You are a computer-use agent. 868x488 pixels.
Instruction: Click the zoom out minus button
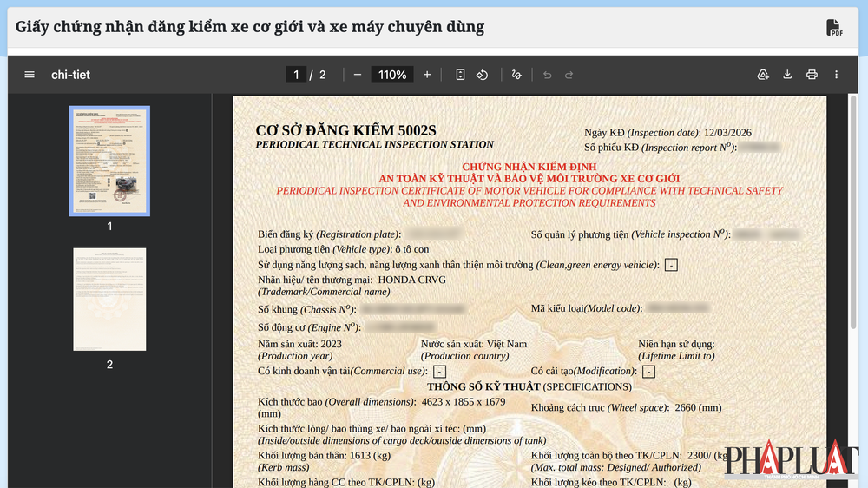click(358, 75)
